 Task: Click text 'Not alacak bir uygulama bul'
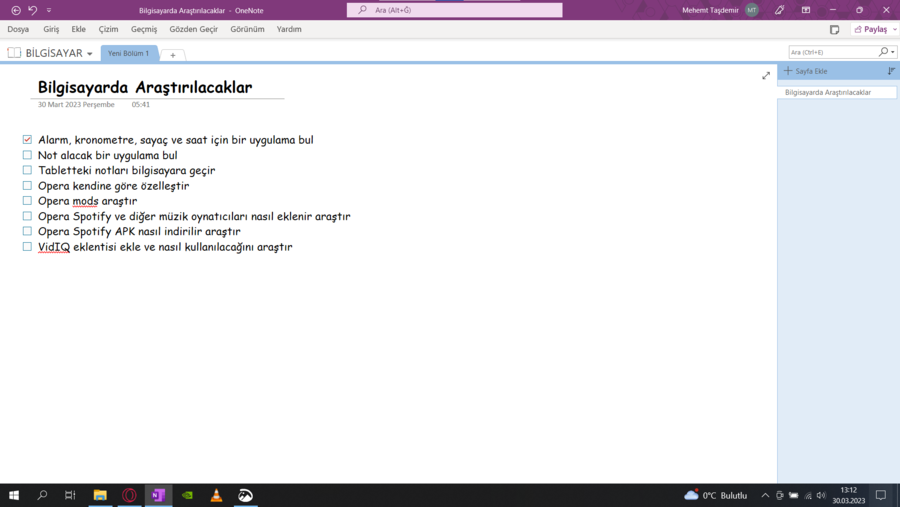point(107,155)
